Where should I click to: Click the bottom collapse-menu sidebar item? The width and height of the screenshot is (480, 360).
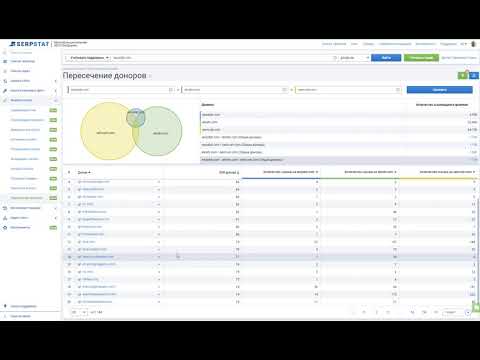point(21,316)
